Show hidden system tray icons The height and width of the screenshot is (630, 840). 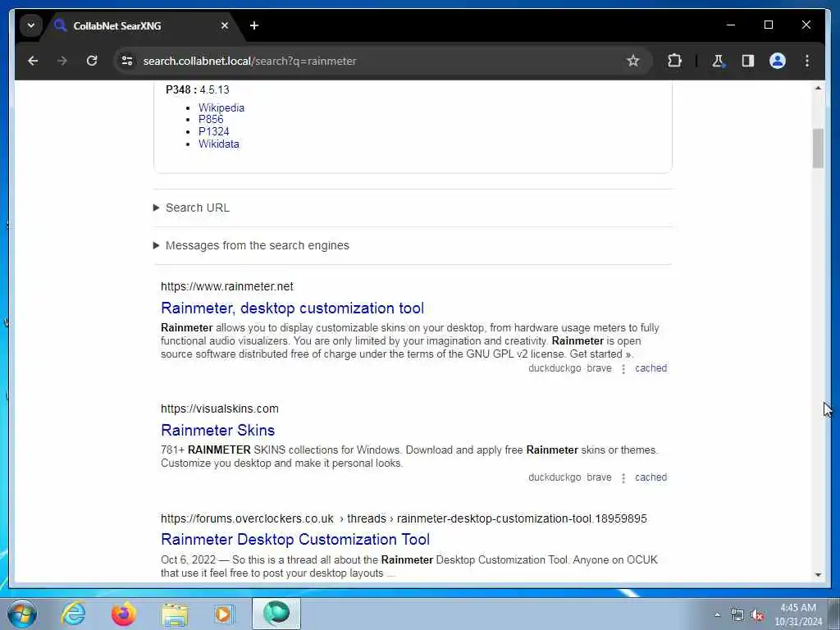coord(717,615)
